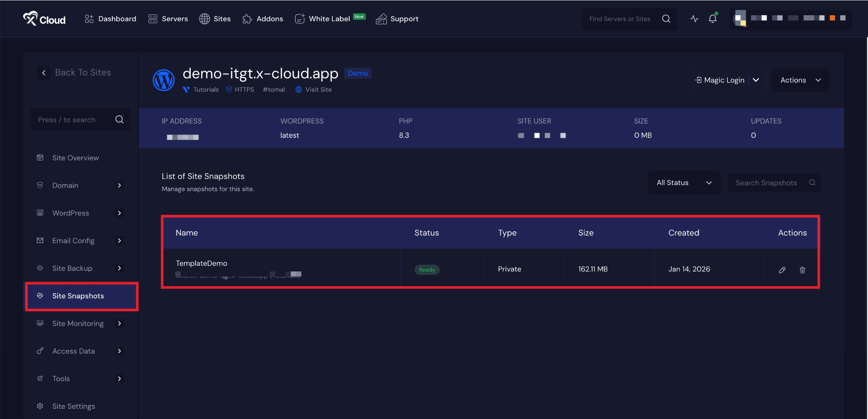Open notifications bell icon

712,19
